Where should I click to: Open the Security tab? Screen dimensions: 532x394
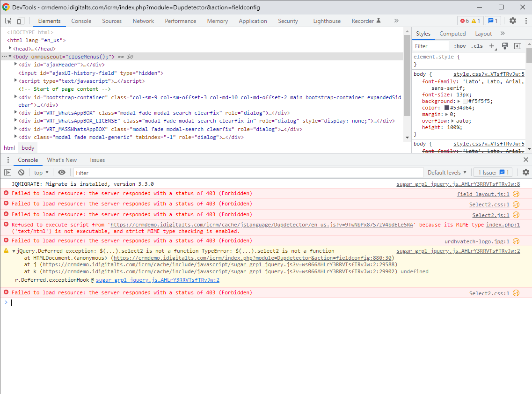click(x=288, y=21)
